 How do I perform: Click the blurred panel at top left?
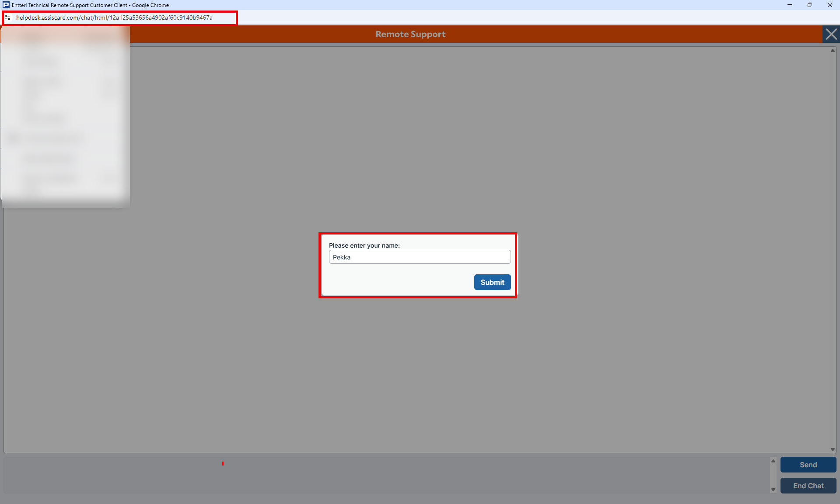65,116
